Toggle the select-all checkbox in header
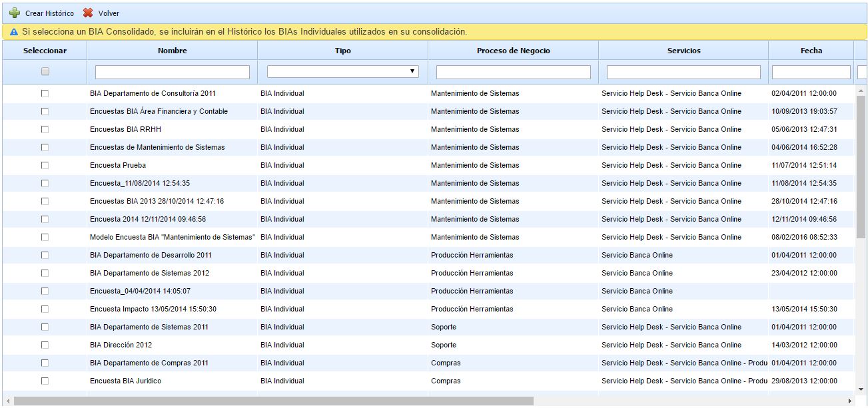Image resolution: width=868 pixels, height=408 pixels. (x=45, y=72)
